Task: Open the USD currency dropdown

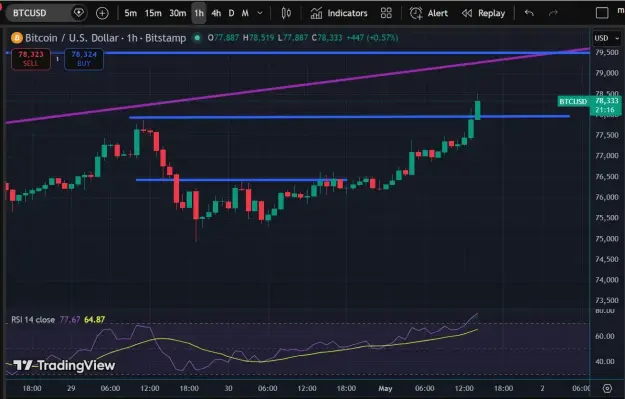Action: click(607, 38)
